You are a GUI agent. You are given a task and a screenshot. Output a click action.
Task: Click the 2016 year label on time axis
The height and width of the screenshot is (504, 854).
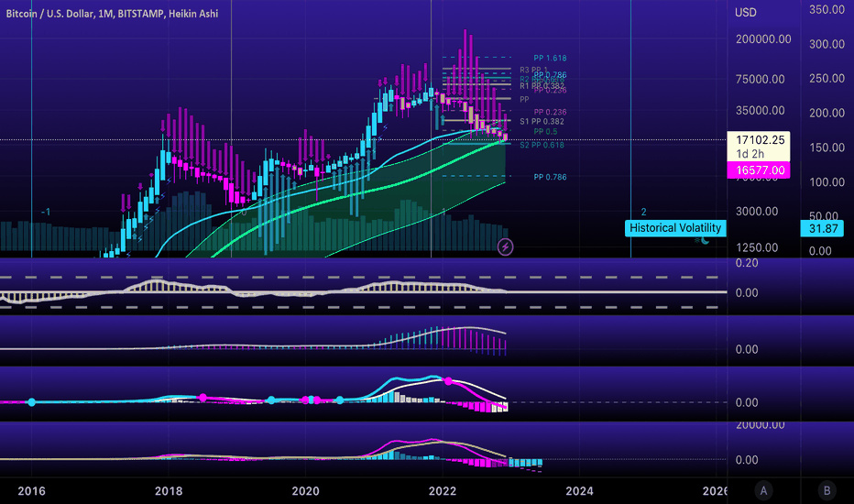(x=31, y=491)
